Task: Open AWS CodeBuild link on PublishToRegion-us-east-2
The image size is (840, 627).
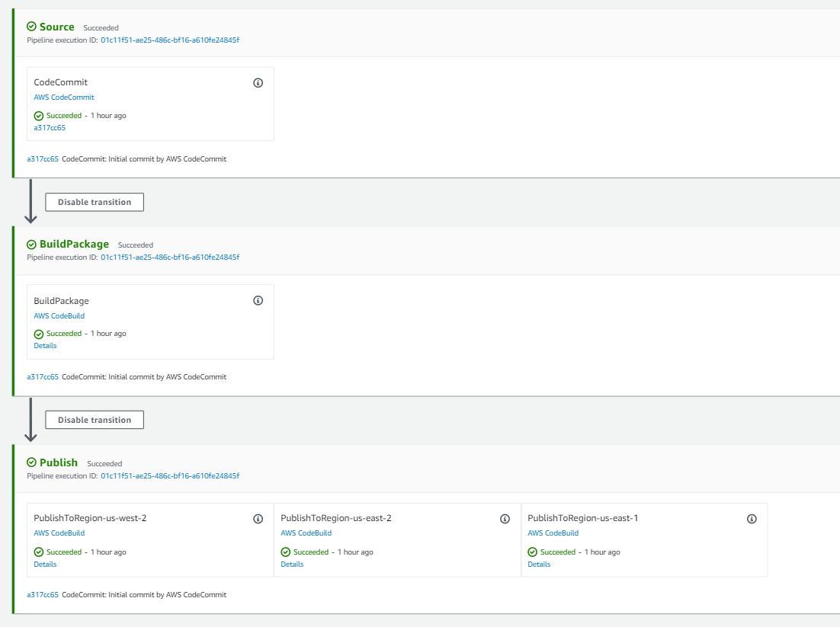Action: point(306,533)
